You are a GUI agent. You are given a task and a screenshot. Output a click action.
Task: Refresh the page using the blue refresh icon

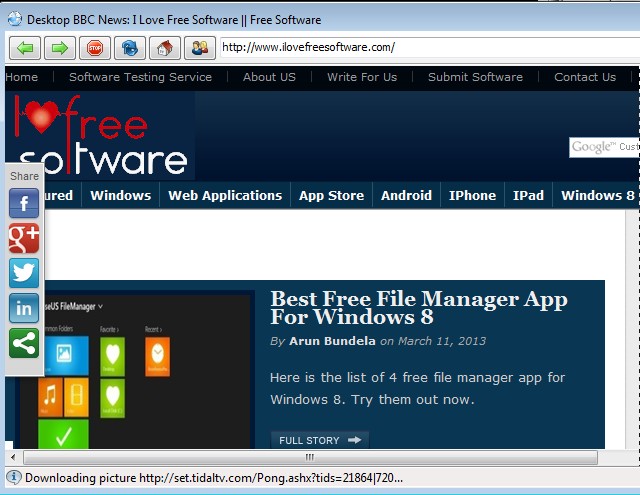point(130,48)
